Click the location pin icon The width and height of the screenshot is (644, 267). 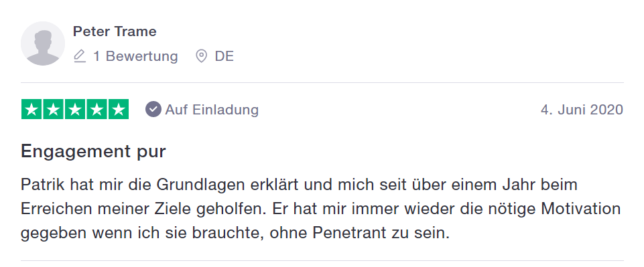201,56
